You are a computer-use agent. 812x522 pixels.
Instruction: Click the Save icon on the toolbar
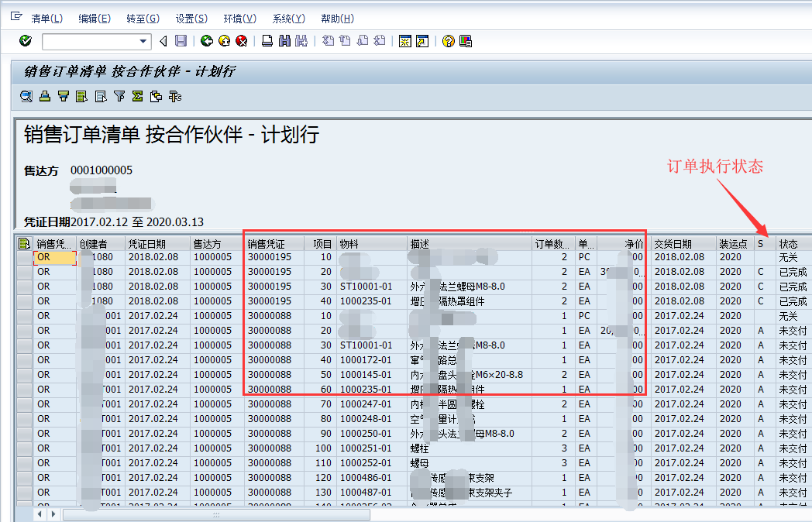click(180, 40)
